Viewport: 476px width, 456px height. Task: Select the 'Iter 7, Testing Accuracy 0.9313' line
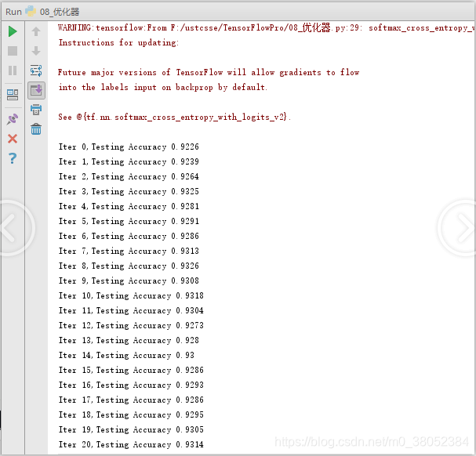pos(129,251)
